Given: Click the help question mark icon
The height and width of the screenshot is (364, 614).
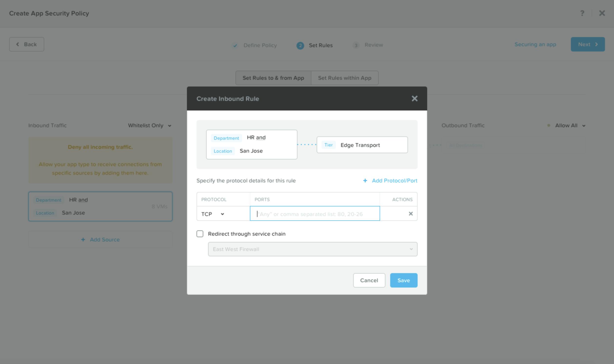Looking at the screenshot, I should coord(582,13).
